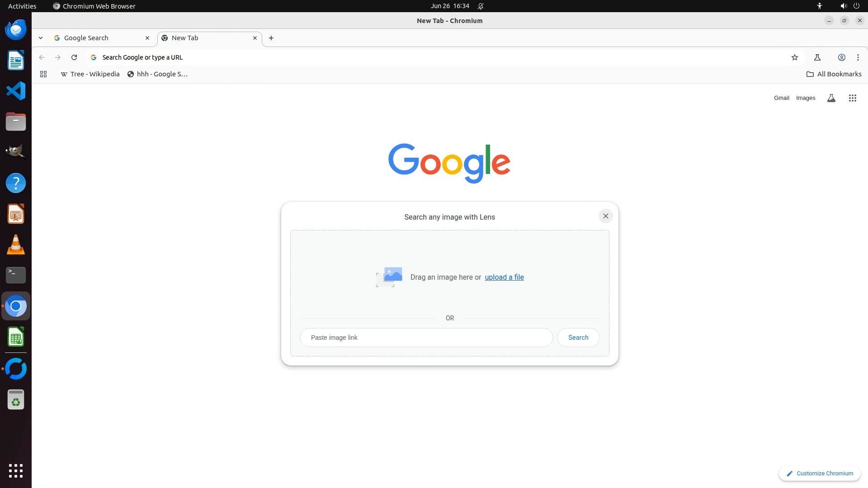868x488 pixels.
Task: Click the upload a file link
Action: [x=504, y=277]
